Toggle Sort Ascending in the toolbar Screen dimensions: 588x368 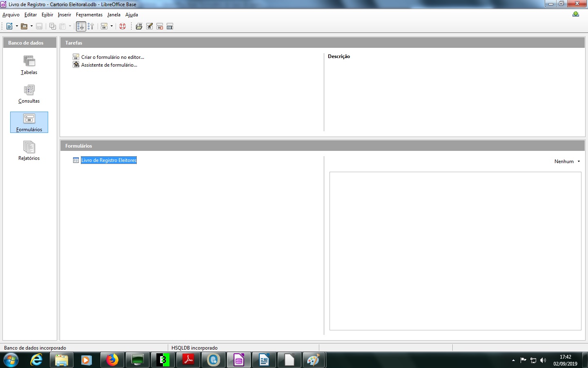click(x=81, y=27)
